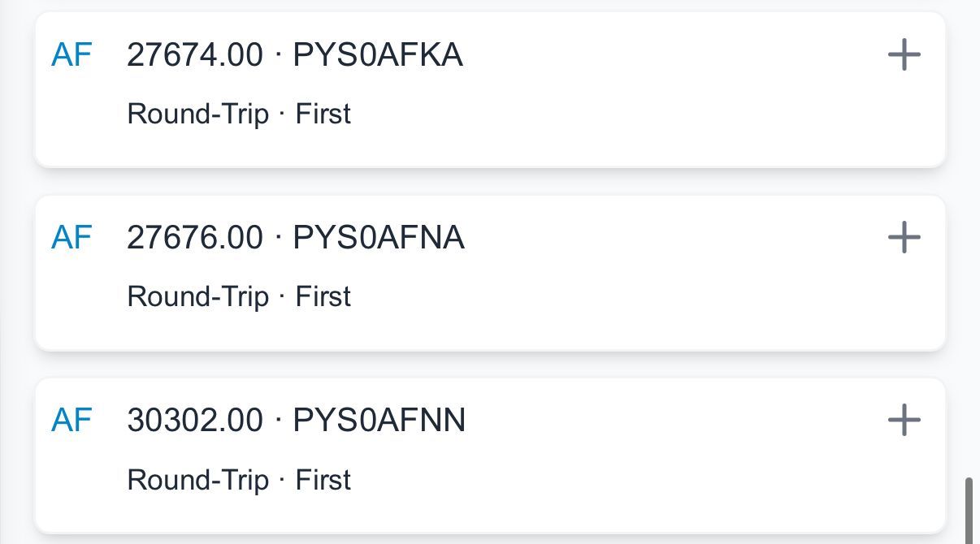The height and width of the screenshot is (544, 980).
Task: Choose fare basis code PYS0AFNN
Action: tap(379, 421)
